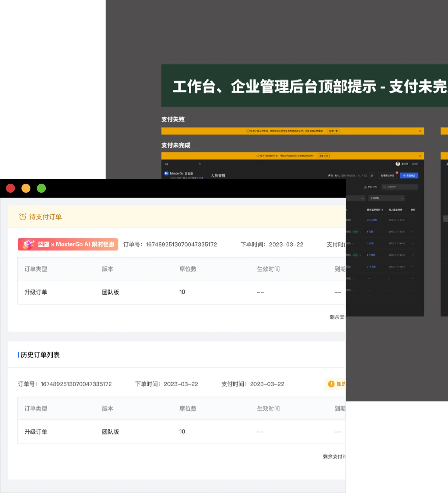Screen dimensions: 448x493
Task: Expand the seat type chevron in the 2 个月前 row
Action: (x=354, y=267)
